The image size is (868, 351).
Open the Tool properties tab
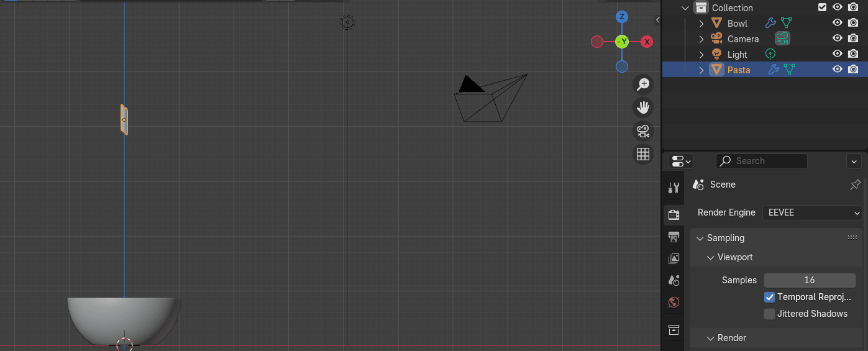674,188
